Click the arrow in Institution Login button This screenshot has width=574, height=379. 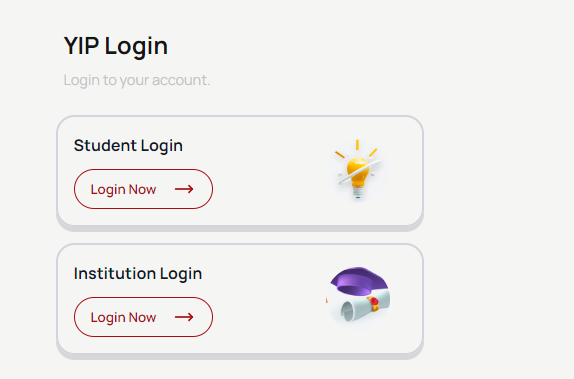184,317
